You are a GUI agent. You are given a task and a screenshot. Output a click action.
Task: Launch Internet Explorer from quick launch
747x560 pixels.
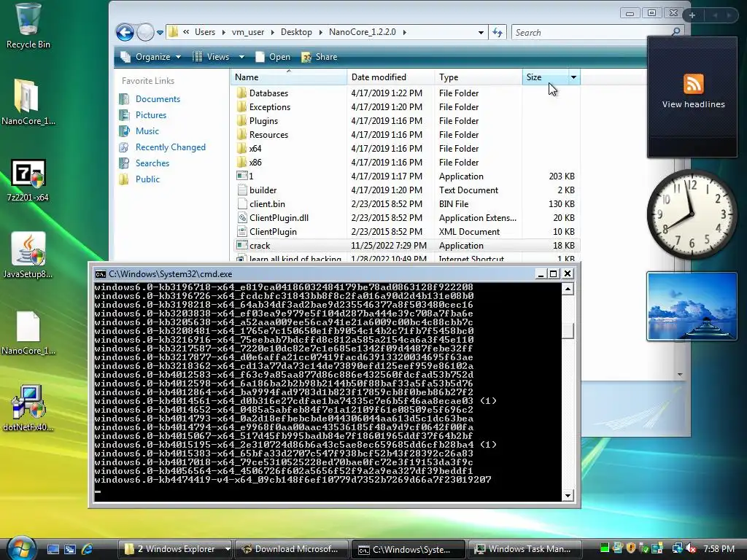click(88, 549)
